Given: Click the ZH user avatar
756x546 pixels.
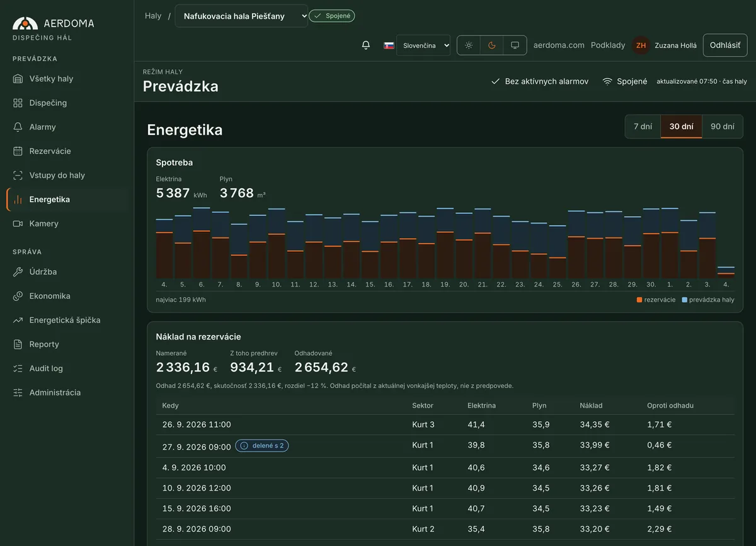Looking at the screenshot, I should pos(641,45).
